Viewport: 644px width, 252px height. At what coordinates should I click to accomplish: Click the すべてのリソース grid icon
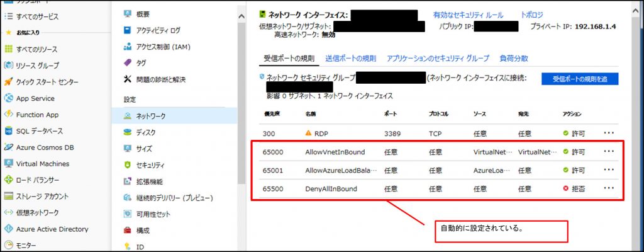tap(9, 49)
